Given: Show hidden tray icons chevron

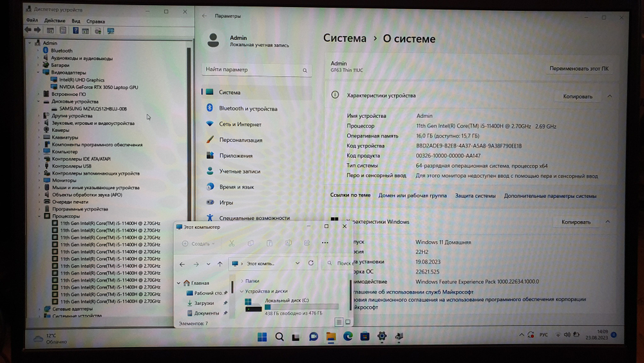Looking at the screenshot, I should point(522,335).
